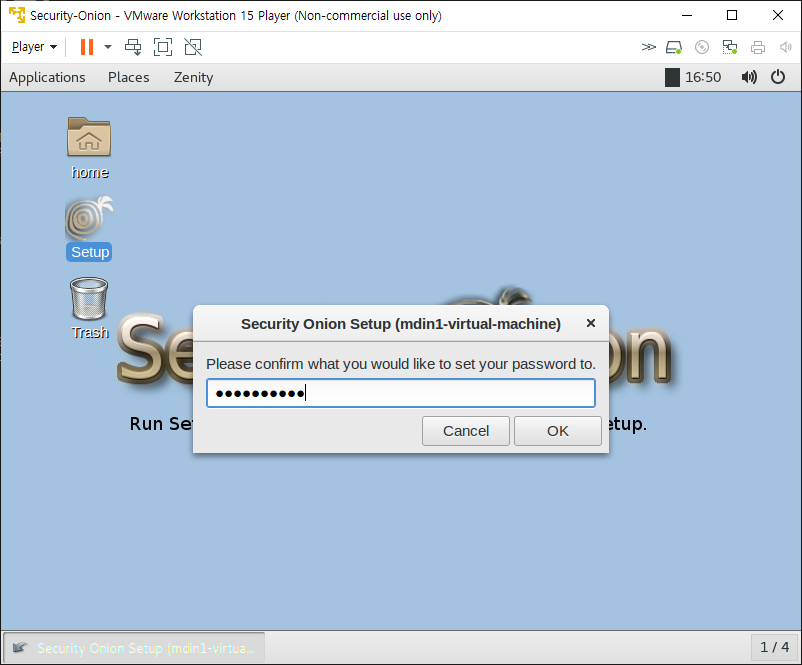Image resolution: width=802 pixels, height=665 pixels.
Task: Click Security Onion Setup taskbar entry
Action: (x=134, y=648)
